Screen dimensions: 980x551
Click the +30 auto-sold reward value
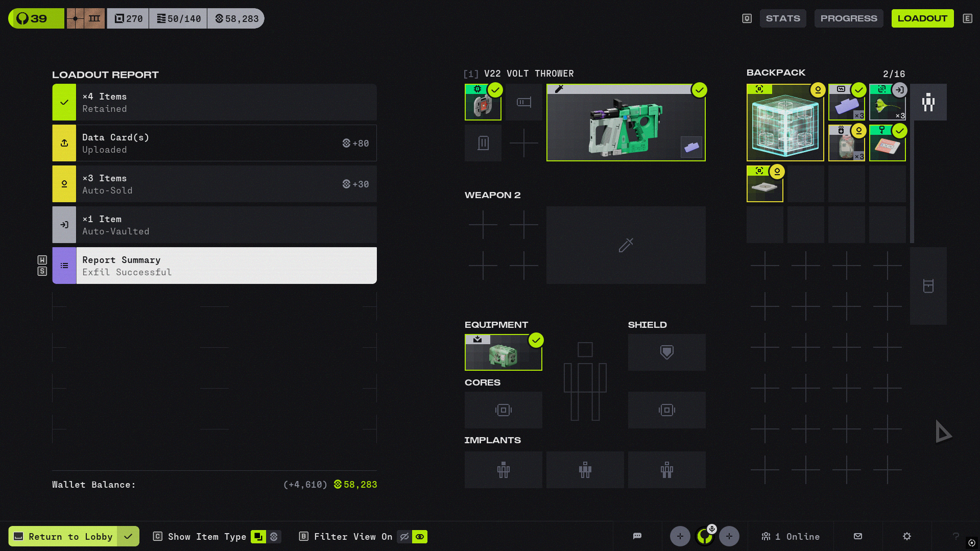(x=355, y=184)
